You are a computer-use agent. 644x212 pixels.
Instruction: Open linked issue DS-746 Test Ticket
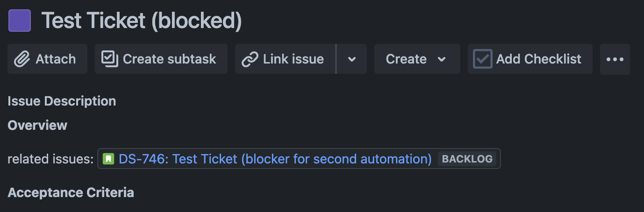275,159
